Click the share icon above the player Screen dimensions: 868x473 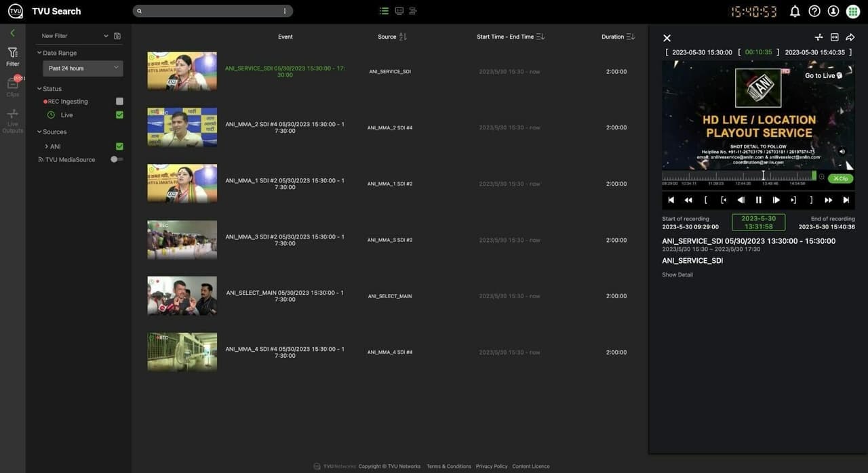(x=849, y=37)
